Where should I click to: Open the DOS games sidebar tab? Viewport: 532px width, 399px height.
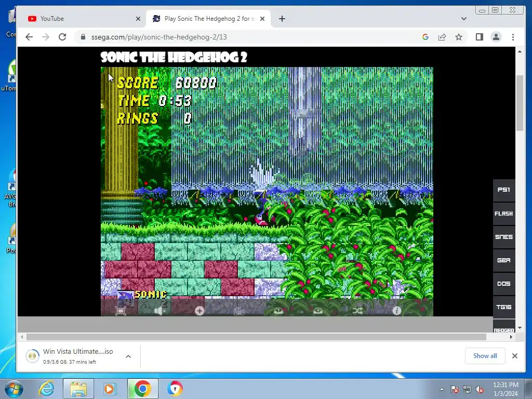coord(504,284)
